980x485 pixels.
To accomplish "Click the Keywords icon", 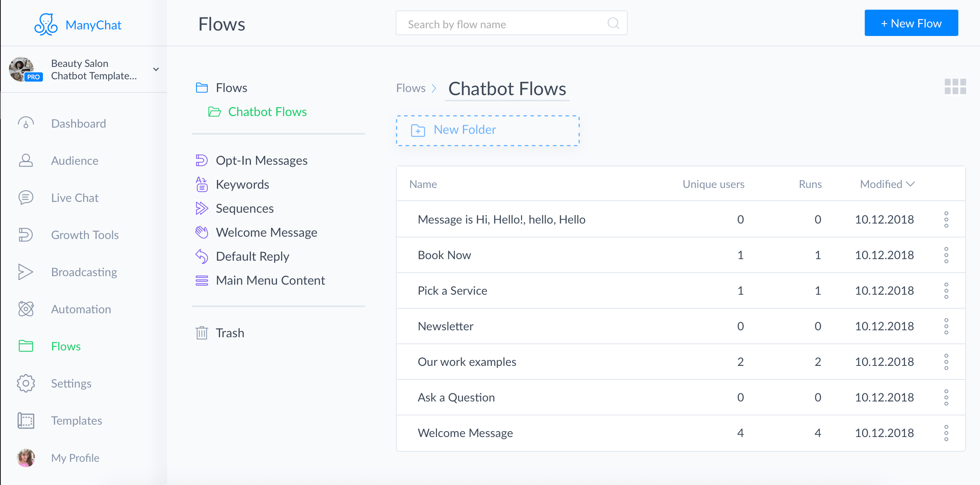I will [202, 184].
